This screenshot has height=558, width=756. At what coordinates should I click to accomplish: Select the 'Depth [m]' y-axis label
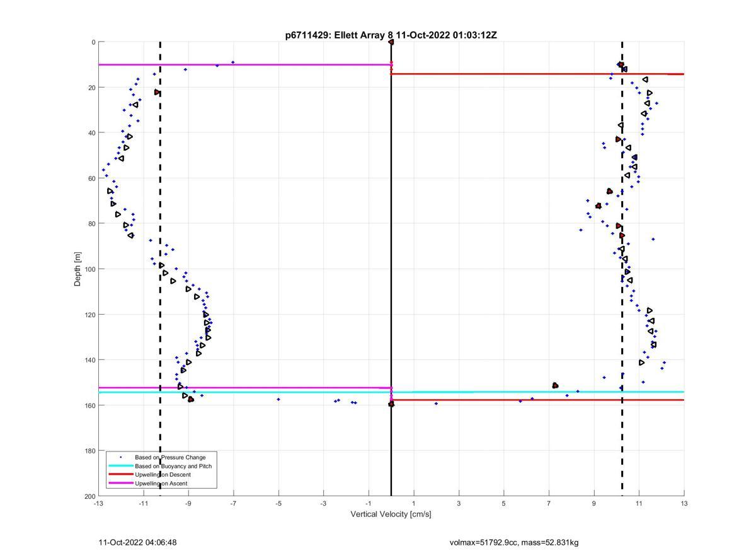click(x=78, y=269)
